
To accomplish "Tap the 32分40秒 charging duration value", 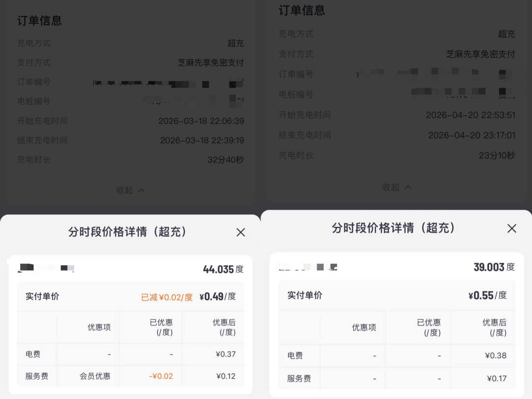I will tap(226, 159).
